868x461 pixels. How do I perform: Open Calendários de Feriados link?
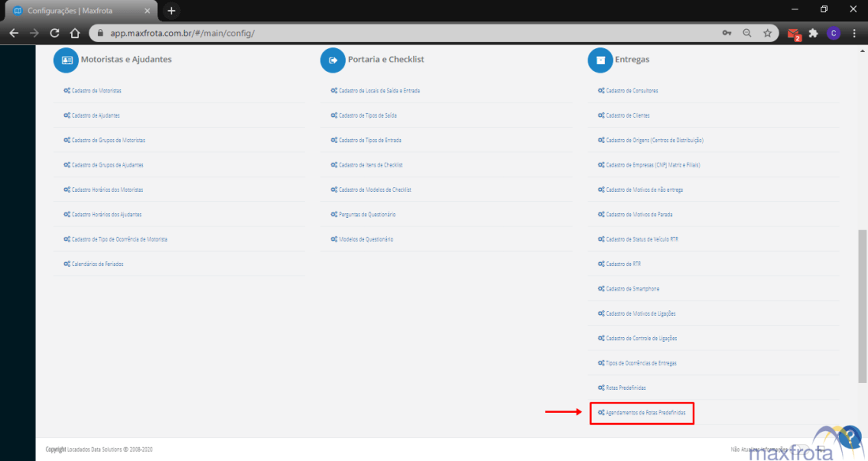(96, 264)
